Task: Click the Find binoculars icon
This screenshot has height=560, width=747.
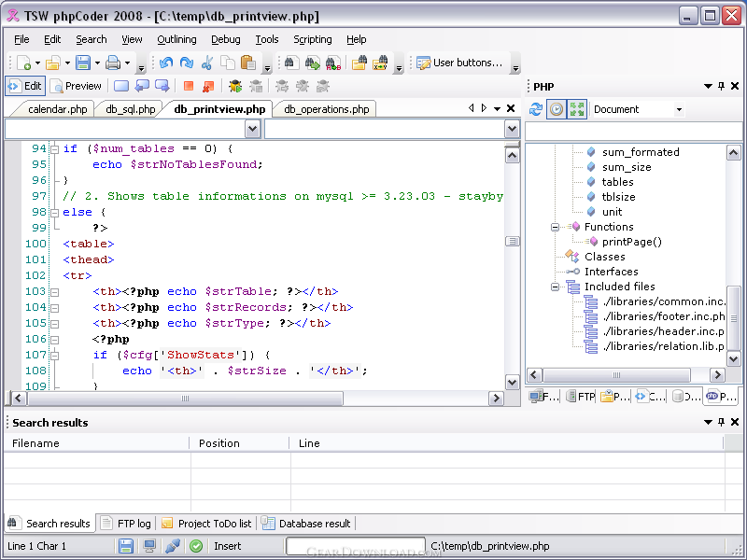Action: click(291, 63)
